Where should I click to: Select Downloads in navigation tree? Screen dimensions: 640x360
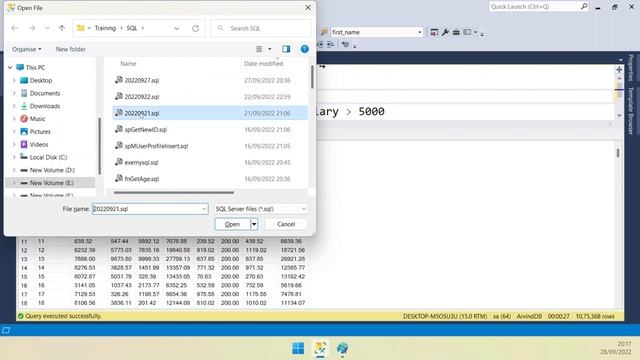click(45, 106)
